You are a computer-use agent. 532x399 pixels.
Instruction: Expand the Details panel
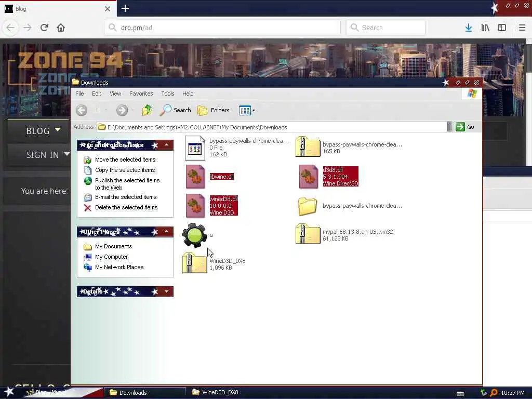[167, 291]
